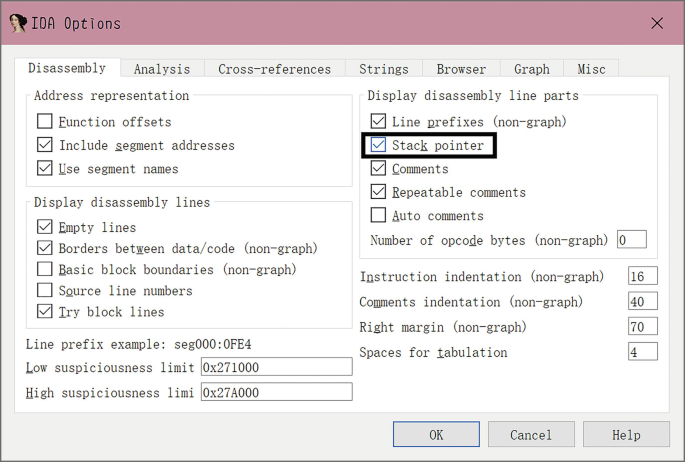The width and height of the screenshot is (685, 462).
Task: Check the Source line numbers option
Action: [x=45, y=290]
